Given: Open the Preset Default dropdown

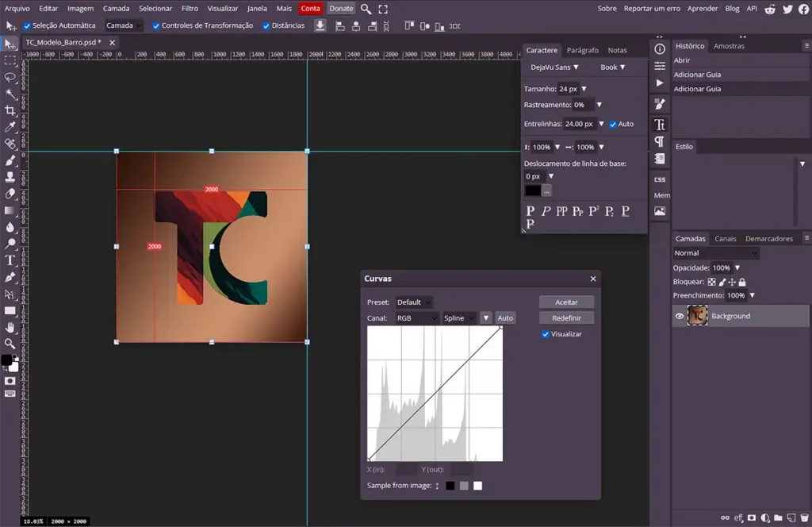Looking at the screenshot, I should coord(414,302).
